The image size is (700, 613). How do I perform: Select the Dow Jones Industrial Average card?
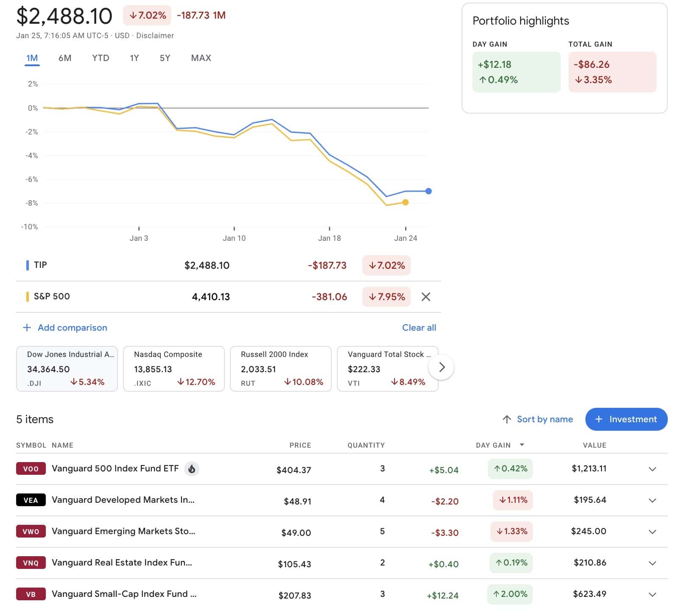click(x=67, y=368)
